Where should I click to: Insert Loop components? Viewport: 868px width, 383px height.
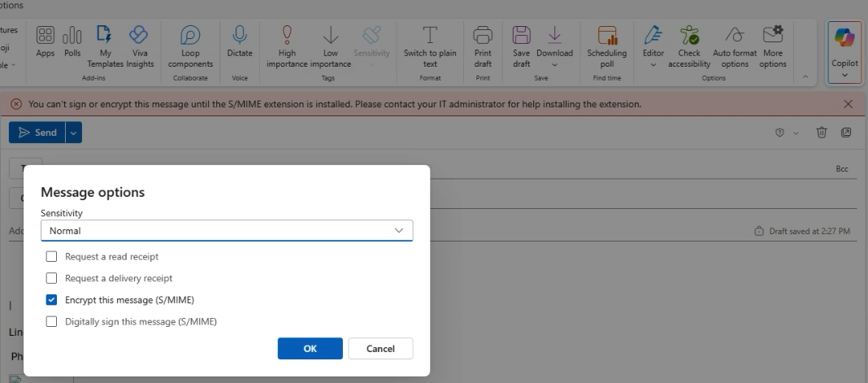[190, 46]
